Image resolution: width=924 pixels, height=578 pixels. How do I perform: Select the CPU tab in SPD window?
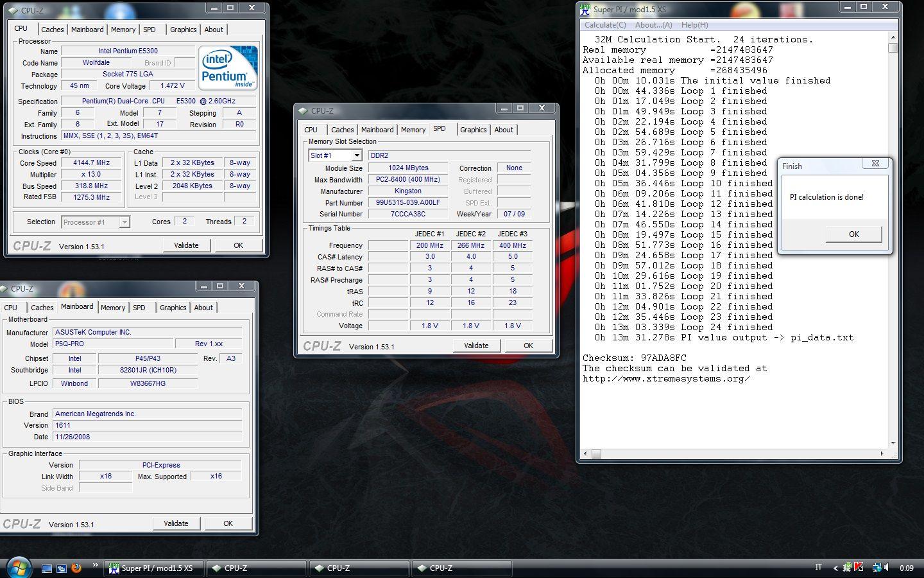[311, 130]
